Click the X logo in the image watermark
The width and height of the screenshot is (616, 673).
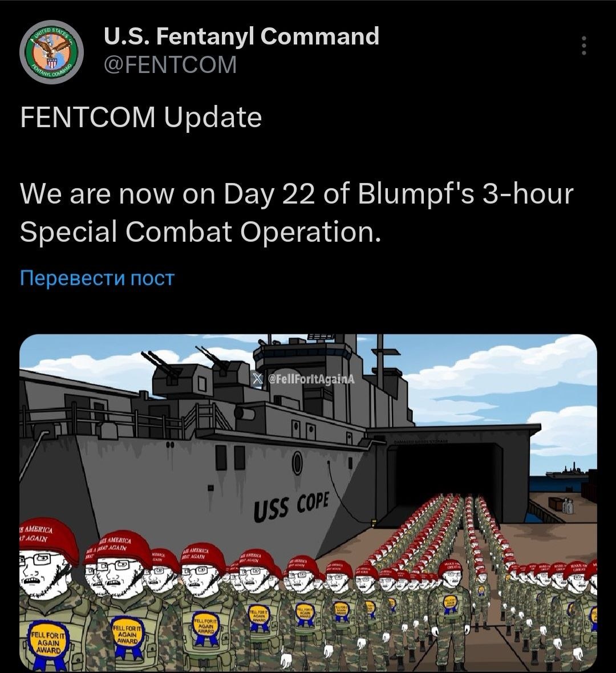click(257, 379)
